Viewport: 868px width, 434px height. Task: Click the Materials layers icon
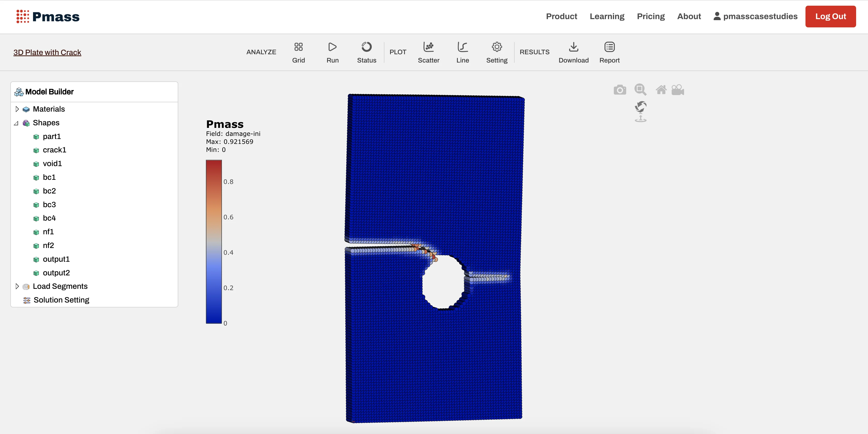[x=26, y=109]
